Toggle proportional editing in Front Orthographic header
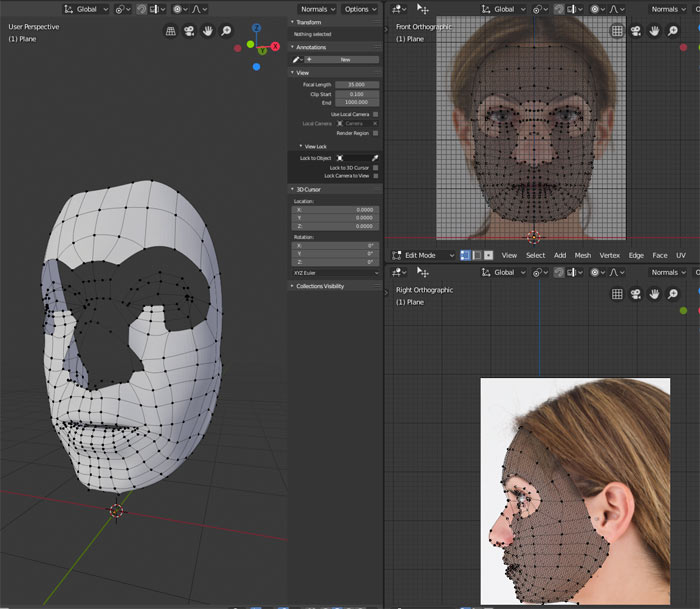Screen dimensions: 700x609 pos(595,9)
